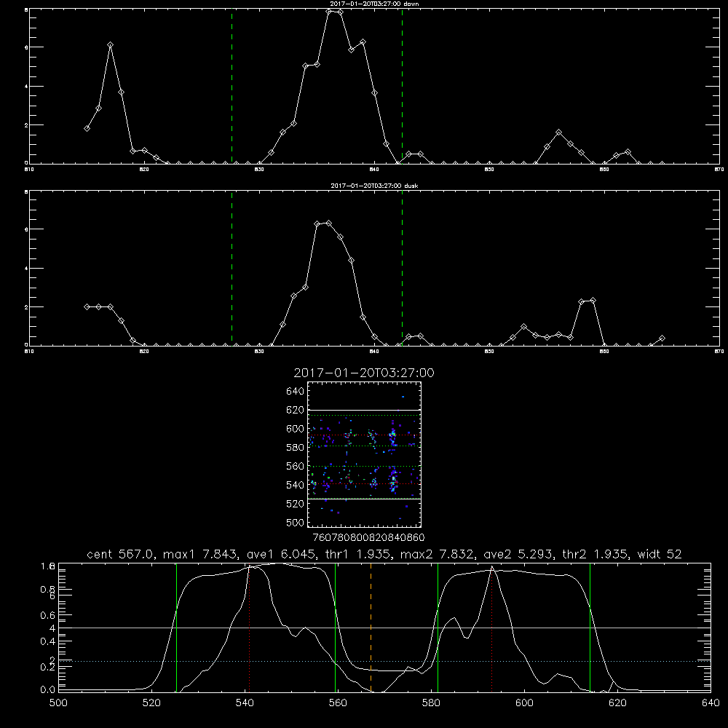Select the "thr1" threshold value text
Screen dimensions: 728x728
coord(359,554)
